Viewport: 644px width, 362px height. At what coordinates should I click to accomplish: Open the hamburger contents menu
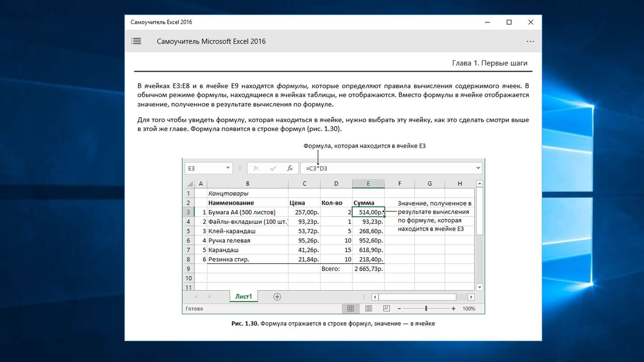(x=136, y=41)
